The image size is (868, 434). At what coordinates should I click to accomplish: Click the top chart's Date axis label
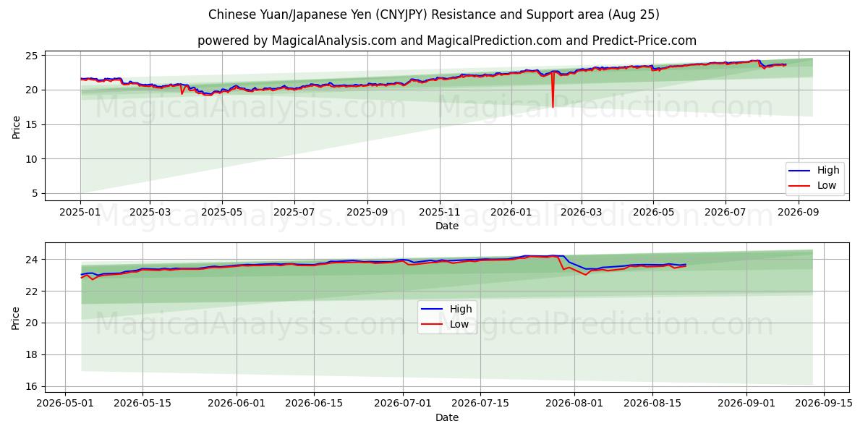pyautogui.click(x=446, y=226)
